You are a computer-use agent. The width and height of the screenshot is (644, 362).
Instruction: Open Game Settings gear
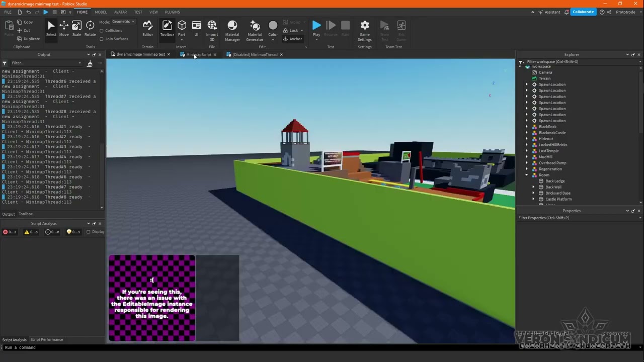point(365,31)
